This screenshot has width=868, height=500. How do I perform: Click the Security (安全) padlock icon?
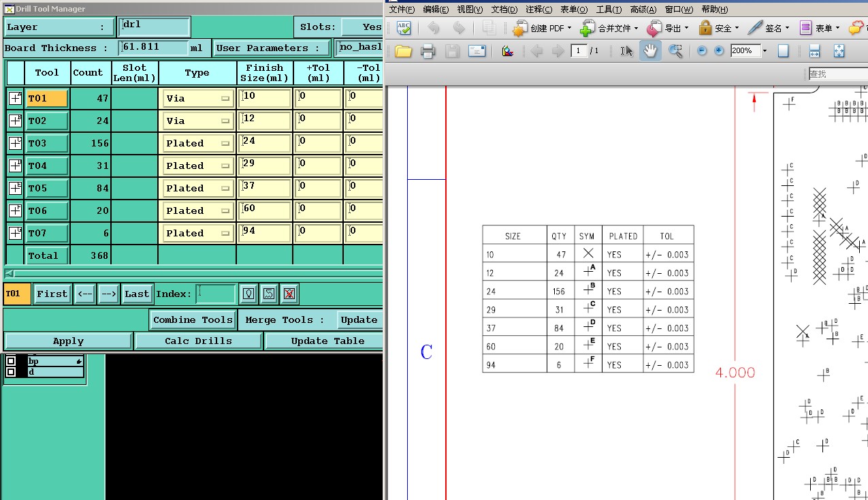point(705,28)
